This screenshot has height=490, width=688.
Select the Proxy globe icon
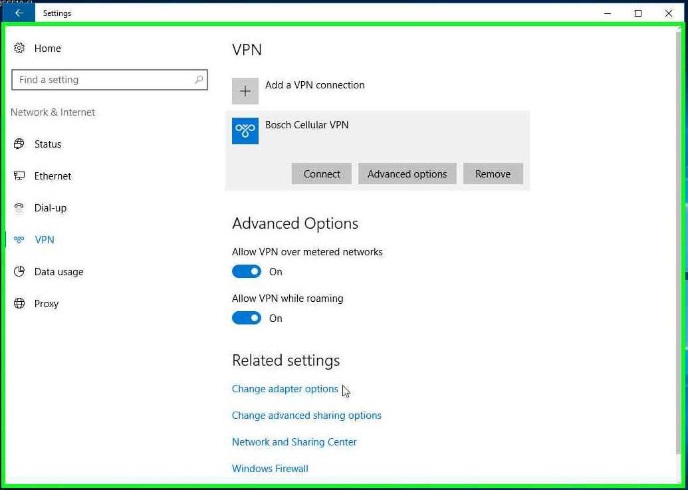(19, 303)
